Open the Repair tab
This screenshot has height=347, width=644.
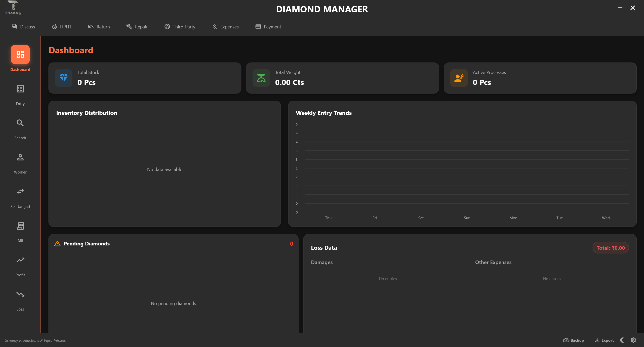click(137, 27)
